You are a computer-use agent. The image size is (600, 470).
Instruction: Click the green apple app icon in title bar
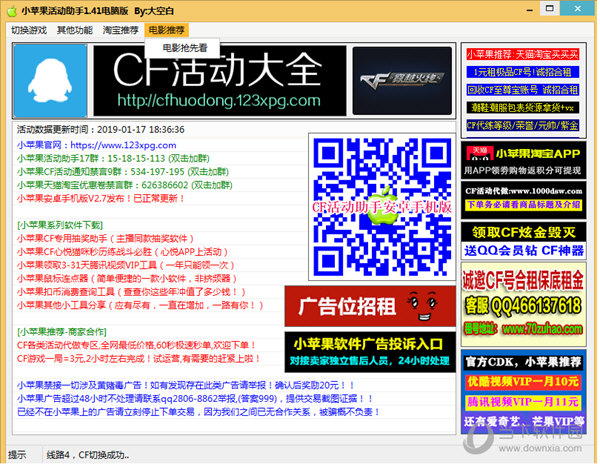(x=12, y=11)
